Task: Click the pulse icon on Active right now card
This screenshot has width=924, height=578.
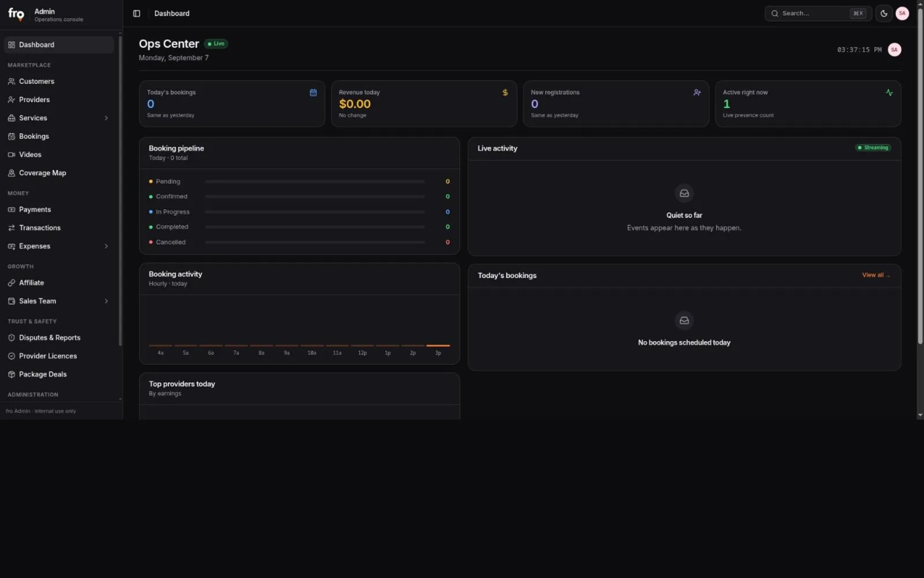Action: tap(889, 92)
